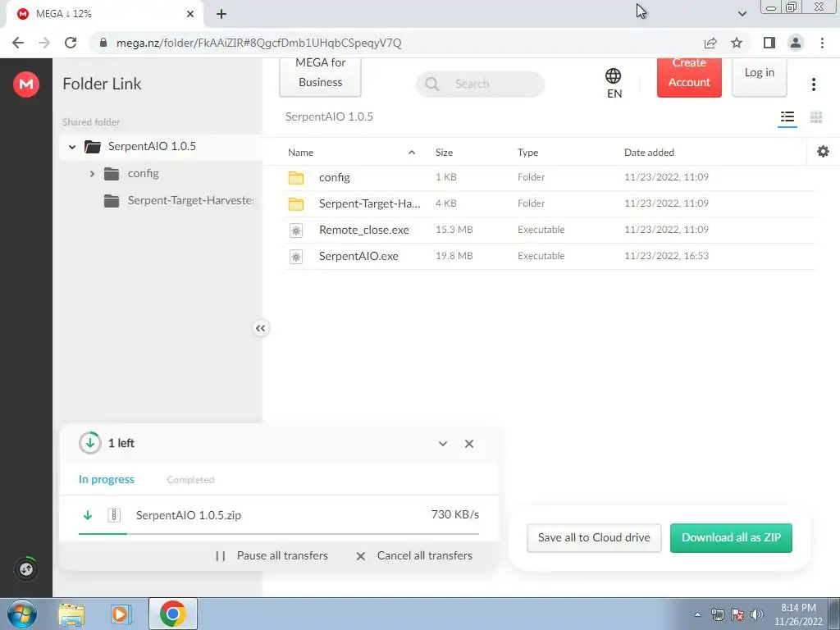Click the Serpent-Target-Ha... folder icon in list
This screenshot has width=840, height=630.
click(295, 204)
